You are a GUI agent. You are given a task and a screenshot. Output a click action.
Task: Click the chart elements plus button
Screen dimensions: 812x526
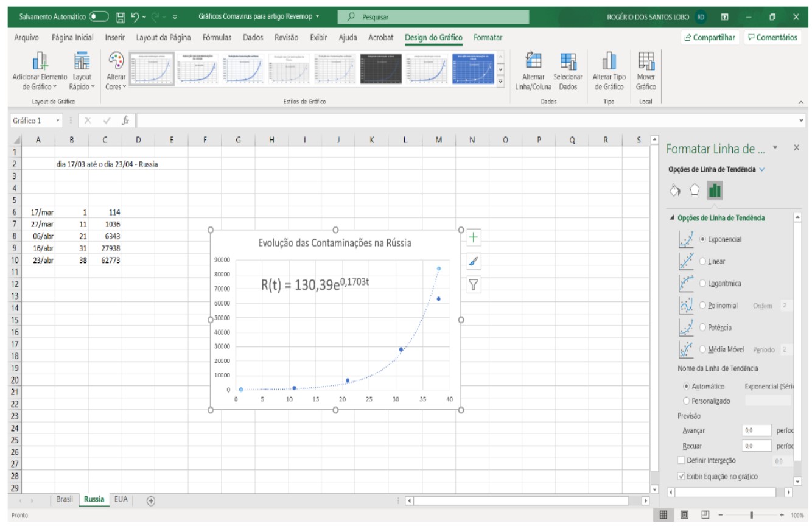[x=474, y=238]
